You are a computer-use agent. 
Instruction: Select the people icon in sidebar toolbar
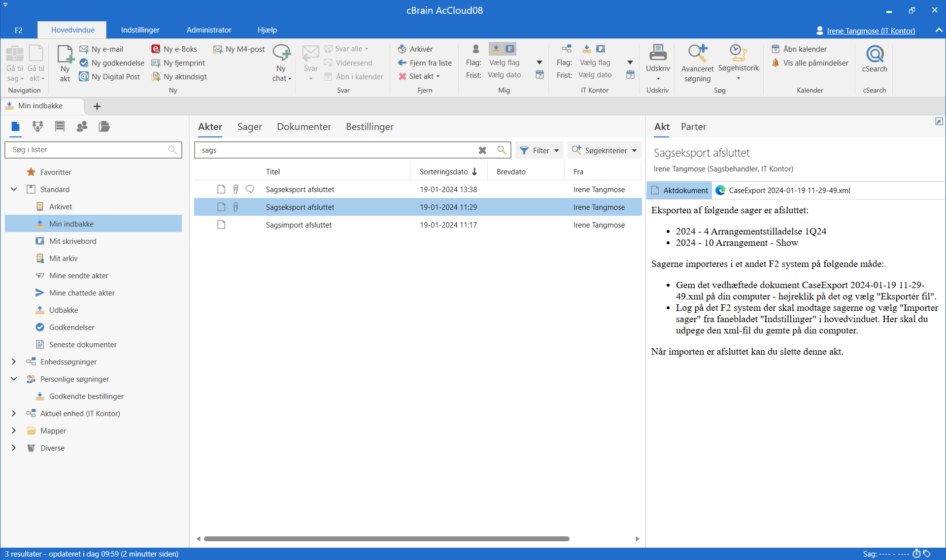click(82, 127)
